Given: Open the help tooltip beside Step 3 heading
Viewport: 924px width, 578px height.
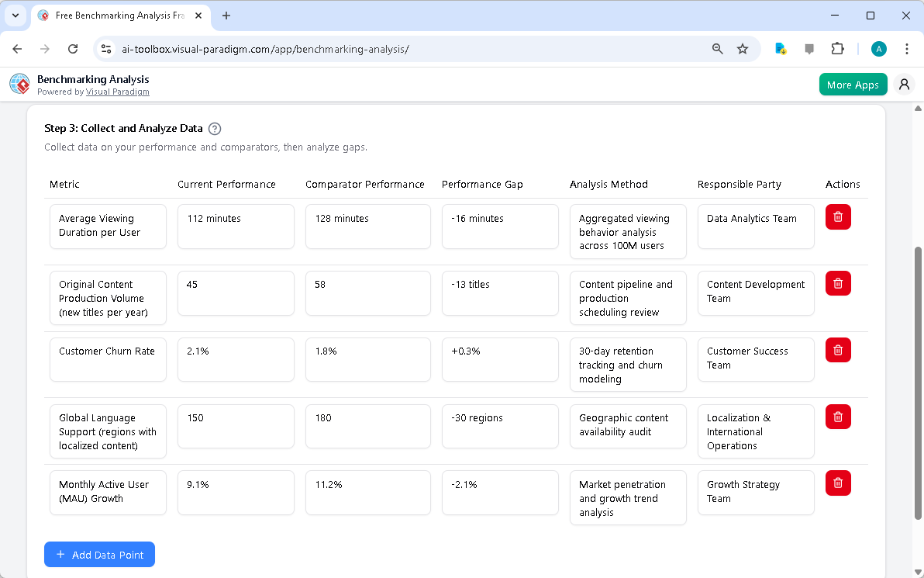Looking at the screenshot, I should (x=215, y=129).
